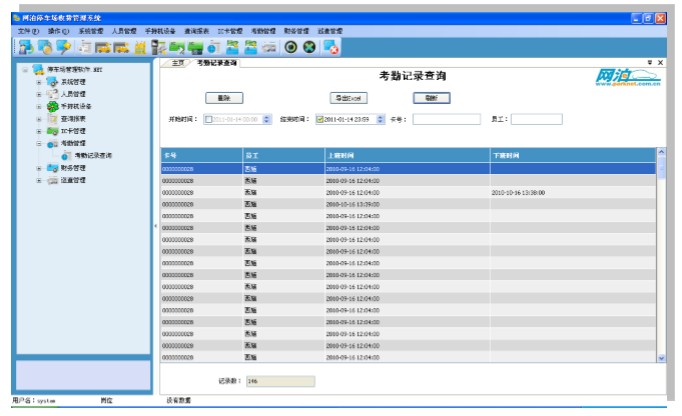This screenshot has height=416, width=682.
Task: Click the blue clock document toolbar icon
Action: [214, 47]
